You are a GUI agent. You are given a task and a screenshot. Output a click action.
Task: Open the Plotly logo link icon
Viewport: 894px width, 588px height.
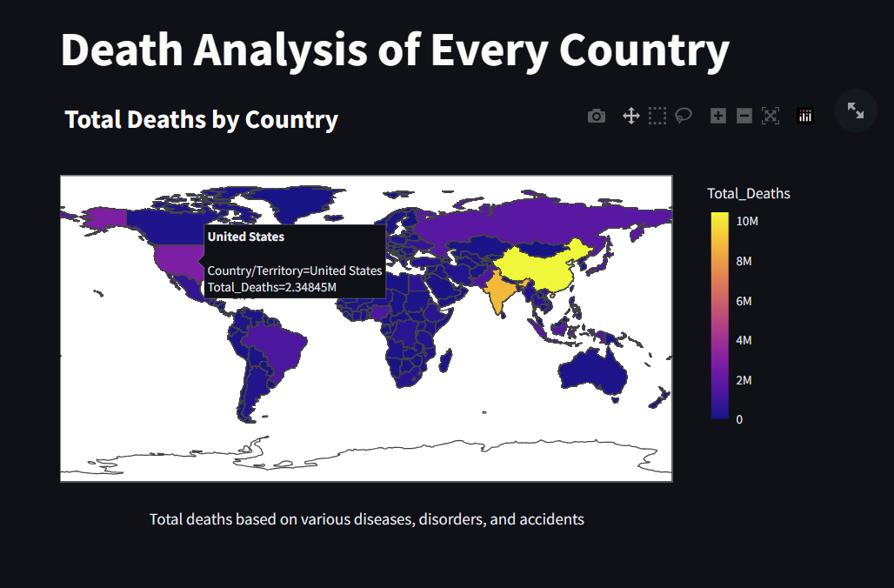pyautogui.click(x=805, y=117)
